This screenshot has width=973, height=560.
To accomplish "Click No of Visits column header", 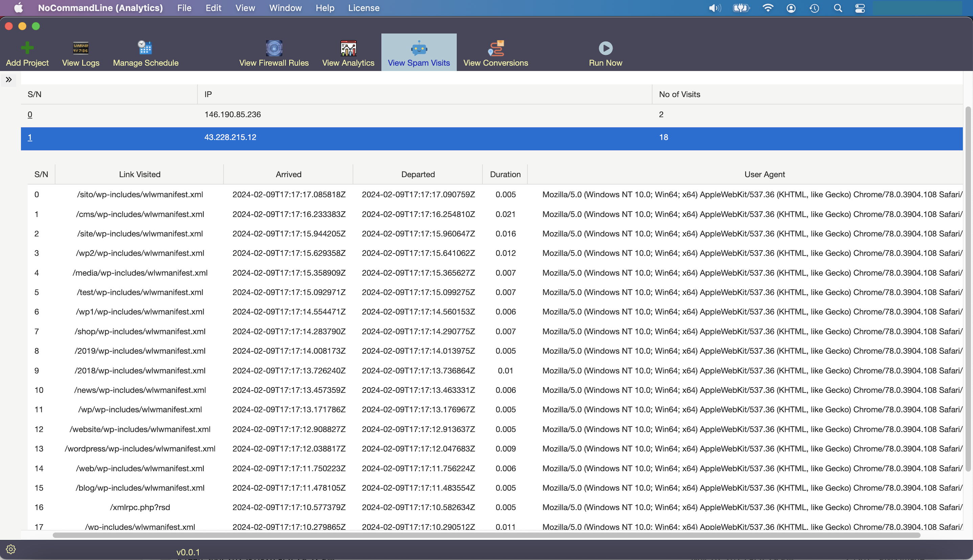I will pyautogui.click(x=680, y=94).
